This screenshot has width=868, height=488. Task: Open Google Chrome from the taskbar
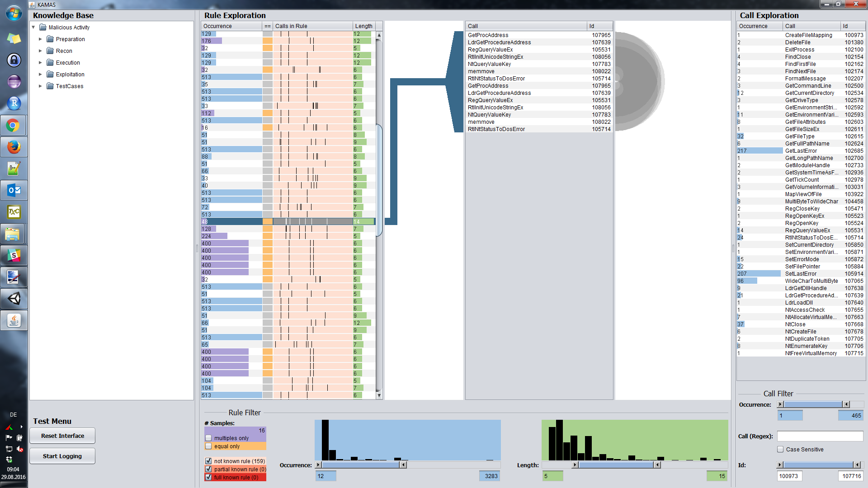coord(14,126)
